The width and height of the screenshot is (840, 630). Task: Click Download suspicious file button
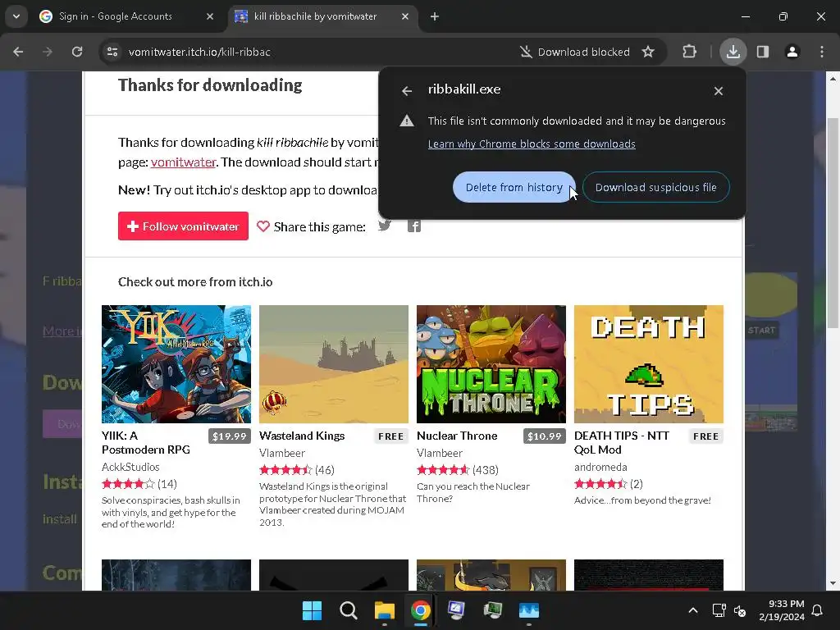(655, 188)
